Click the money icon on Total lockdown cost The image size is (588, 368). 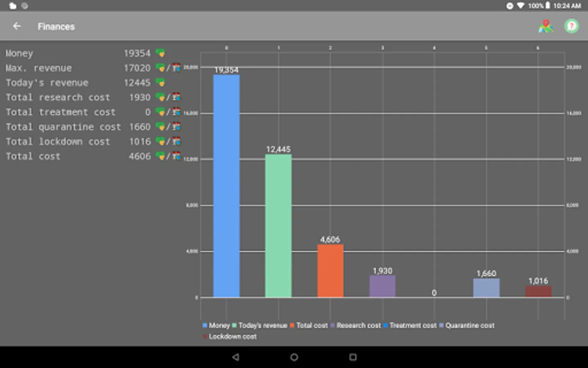(160, 141)
